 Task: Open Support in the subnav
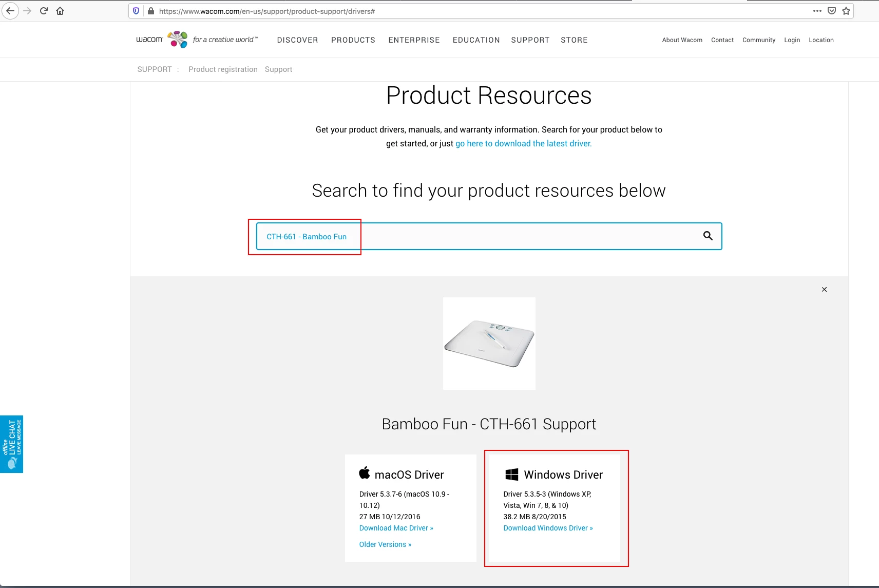pyautogui.click(x=279, y=69)
